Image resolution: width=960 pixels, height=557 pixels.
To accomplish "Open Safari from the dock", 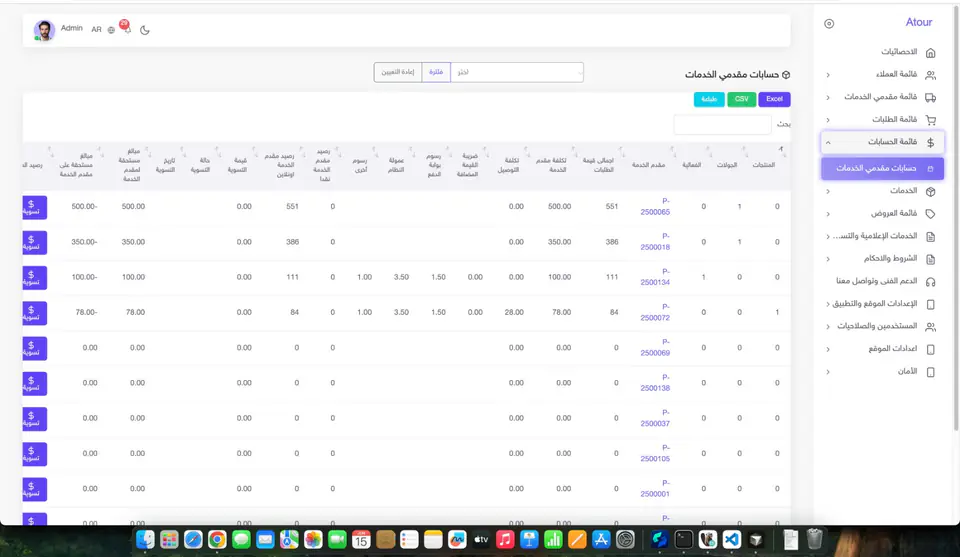I will [193, 539].
